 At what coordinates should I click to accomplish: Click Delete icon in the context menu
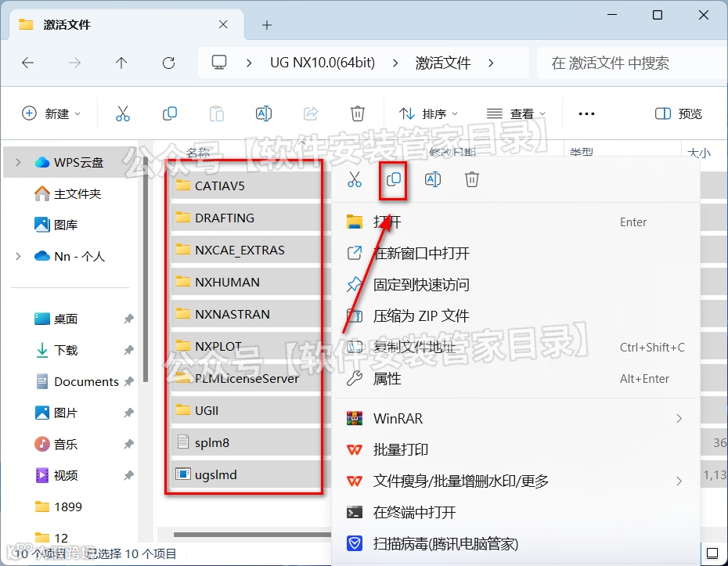pos(472,180)
